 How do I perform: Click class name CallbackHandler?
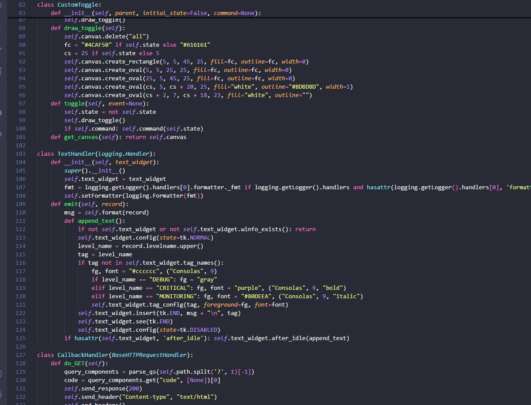click(83, 355)
